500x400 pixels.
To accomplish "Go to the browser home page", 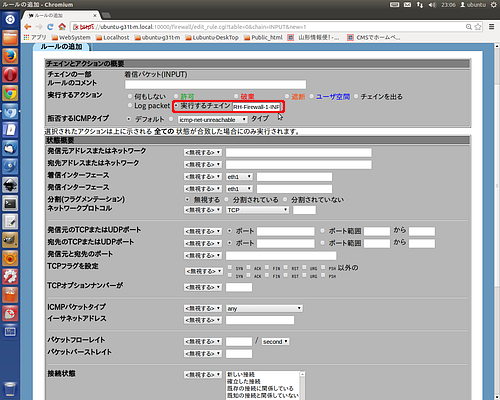I will tap(62, 27).
